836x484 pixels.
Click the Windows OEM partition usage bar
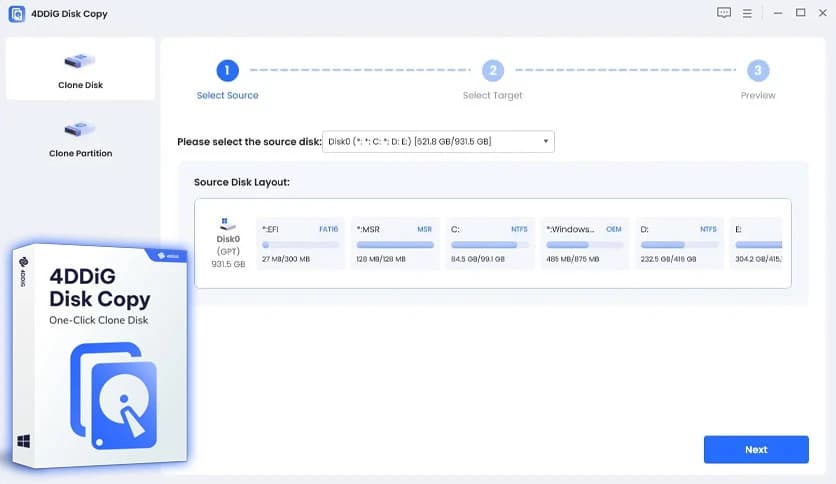coord(584,245)
